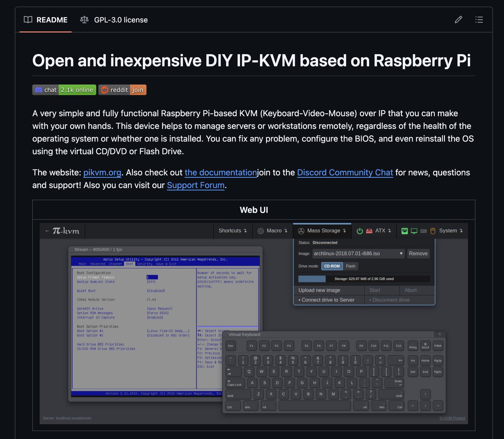Click the orange mouse status icon
504x439 pixels.
coord(433,231)
